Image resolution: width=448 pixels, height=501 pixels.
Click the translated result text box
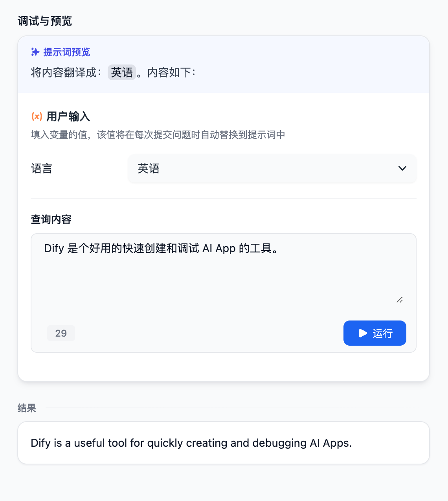point(223,443)
